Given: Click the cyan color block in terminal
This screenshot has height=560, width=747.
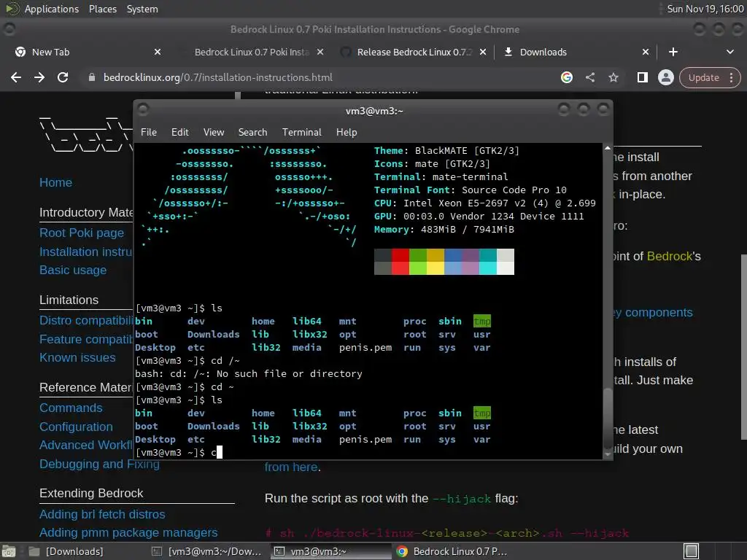Looking at the screenshot, I should point(488,262).
